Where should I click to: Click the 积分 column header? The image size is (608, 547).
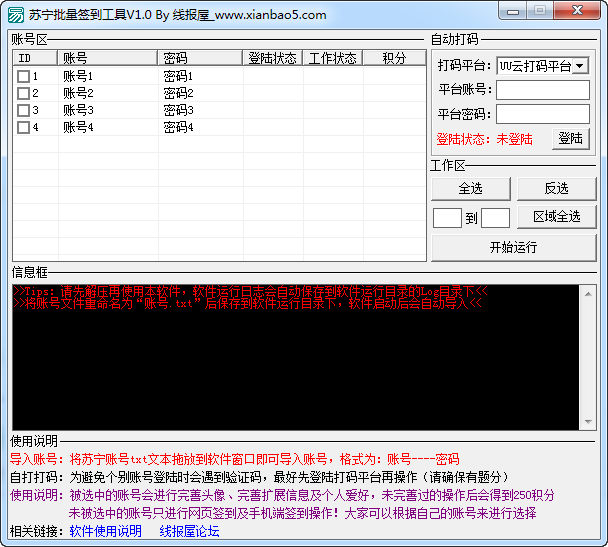click(394, 58)
